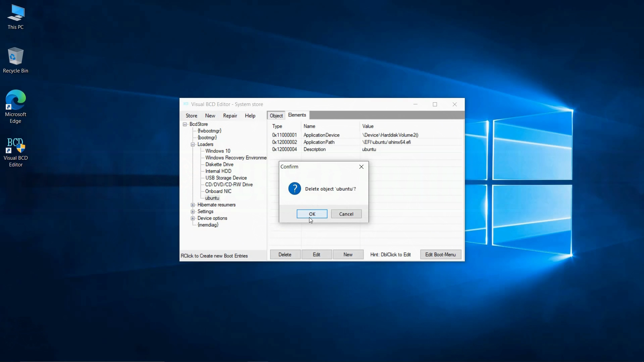Screen dimensions: 644x362
Task: Select the ubuntu value in Description row
Action: (x=369, y=149)
